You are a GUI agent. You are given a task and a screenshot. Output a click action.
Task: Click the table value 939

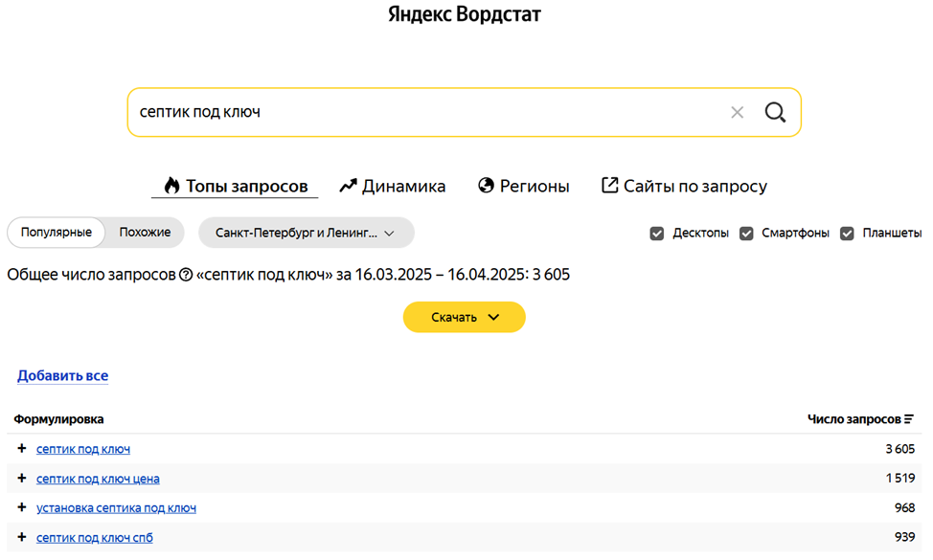tap(904, 537)
